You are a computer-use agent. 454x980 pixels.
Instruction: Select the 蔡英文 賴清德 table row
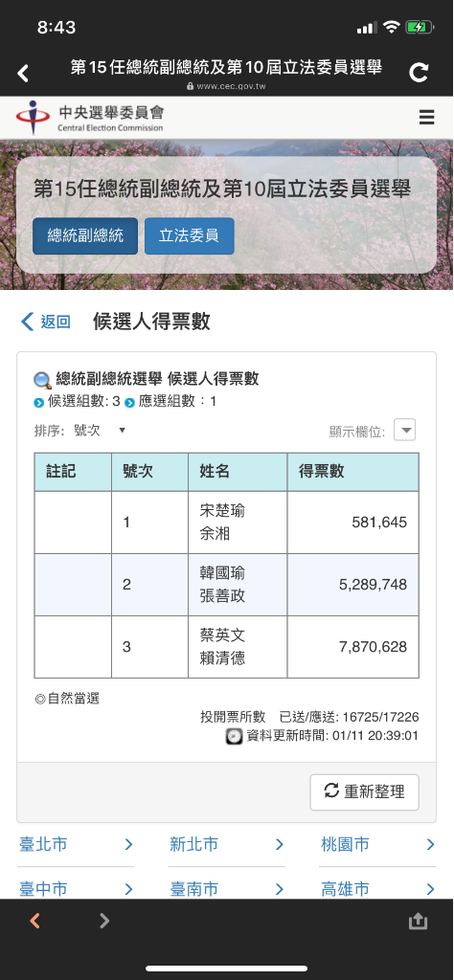pos(226,647)
